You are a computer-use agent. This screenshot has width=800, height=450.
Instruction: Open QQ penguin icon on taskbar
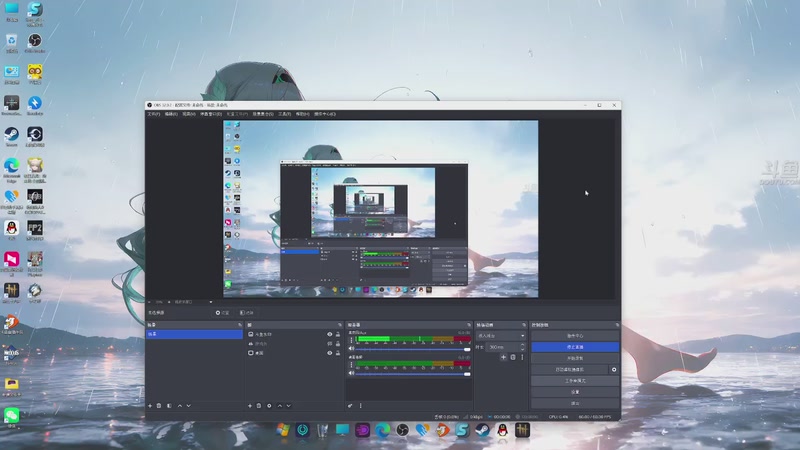click(502, 430)
